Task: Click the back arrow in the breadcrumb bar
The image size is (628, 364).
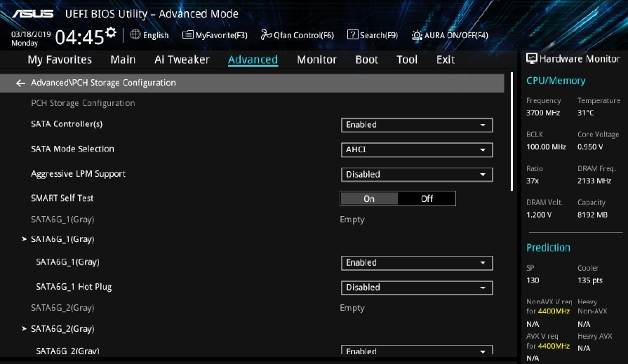Action: (20, 83)
